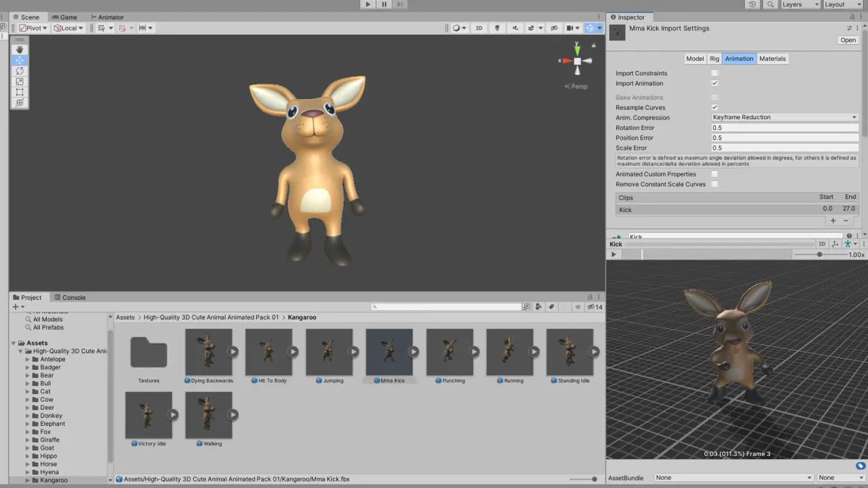Viewport: 868px width, 488px height.
Task: Add a clip with the plus button
Action: [x=833, y=221]
